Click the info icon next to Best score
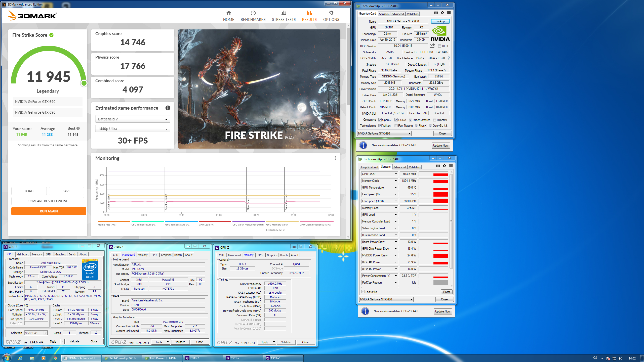 click(78, 128)
